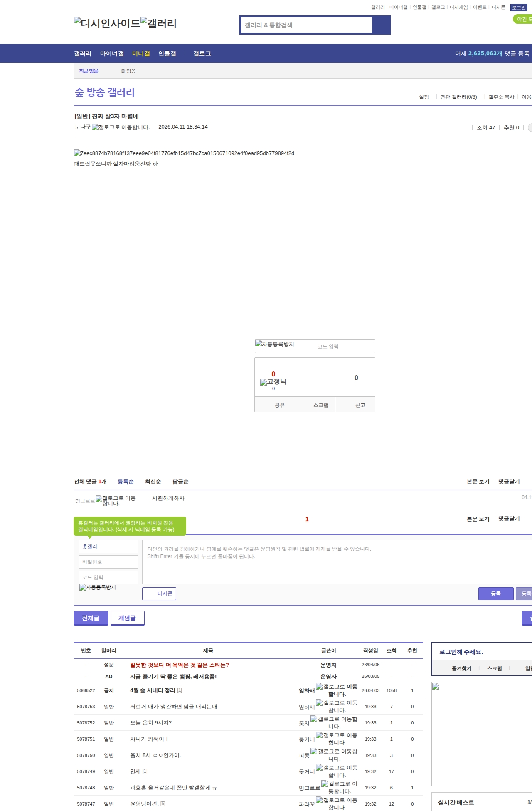The height and width of the screenshot is (811, 532).
Task: Open the gallog icon on the 4월 숲 시네티 정리 row
Action: pyautogui.click(x=337, y=690)
